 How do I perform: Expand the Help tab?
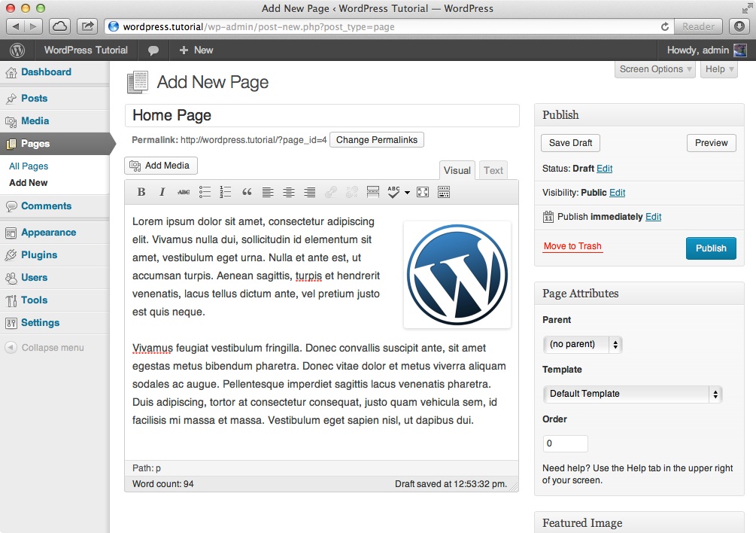719,69
